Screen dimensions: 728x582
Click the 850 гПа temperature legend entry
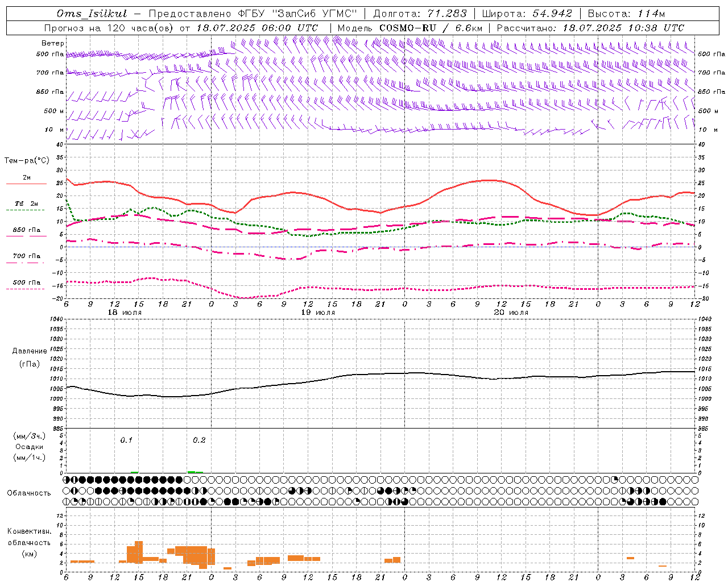(x=26, y=232)
